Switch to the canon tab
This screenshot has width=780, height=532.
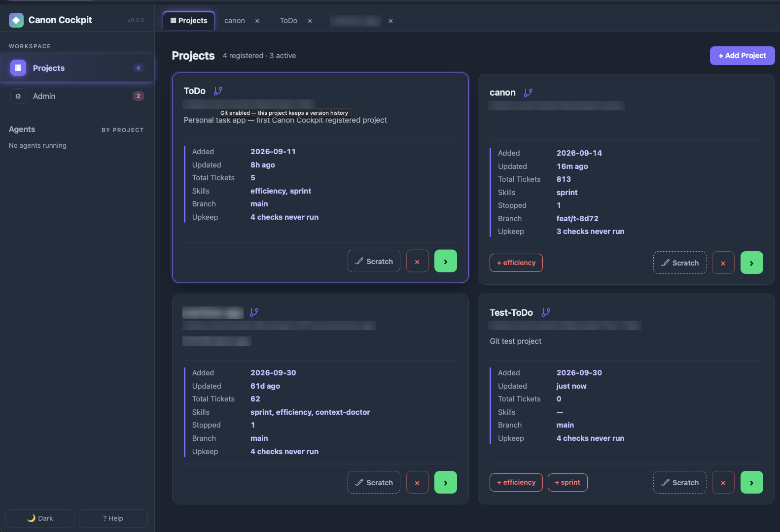tap(235, 21)
